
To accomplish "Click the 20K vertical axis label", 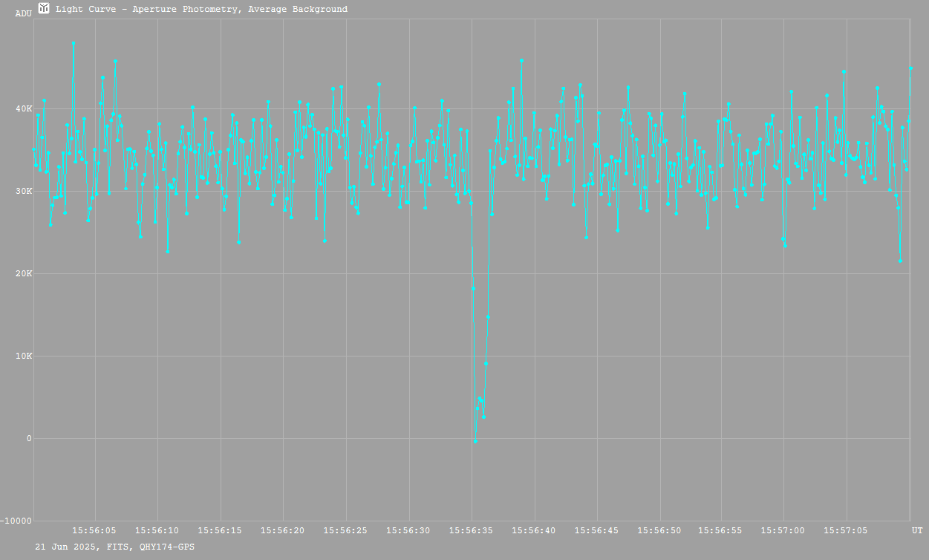I will (x=25, y=274).
